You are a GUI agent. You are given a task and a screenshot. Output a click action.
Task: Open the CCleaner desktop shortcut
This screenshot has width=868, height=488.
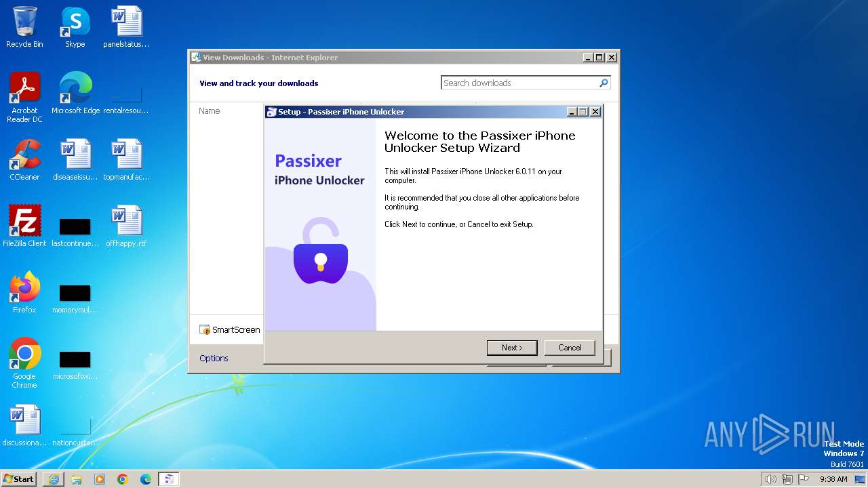(x=24, y=159)
